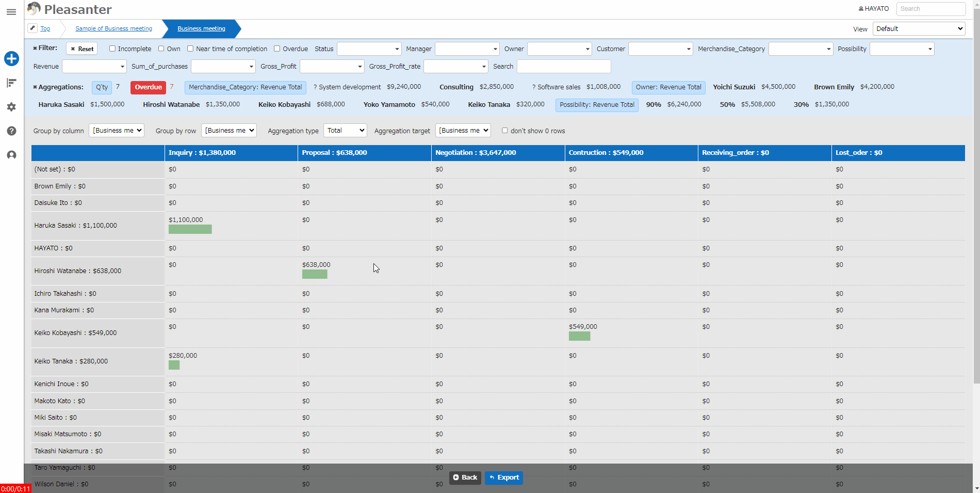Click the Pleasanter logo

[70, 9]
